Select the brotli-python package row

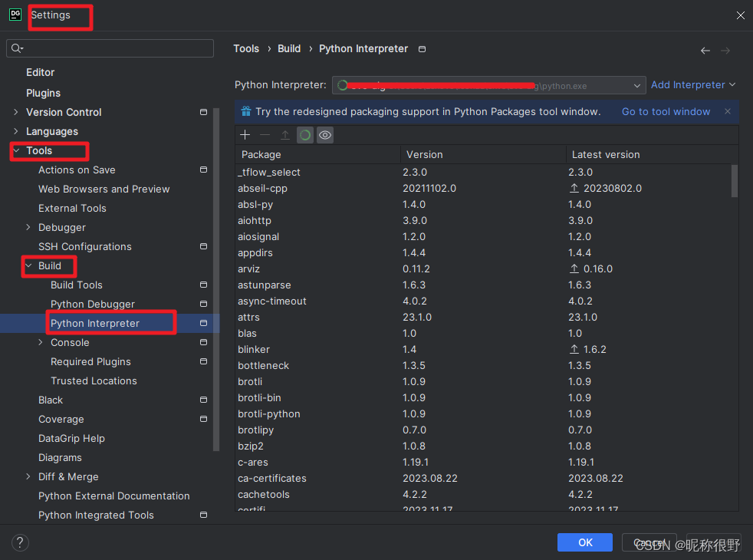click(x=483, y=414)
